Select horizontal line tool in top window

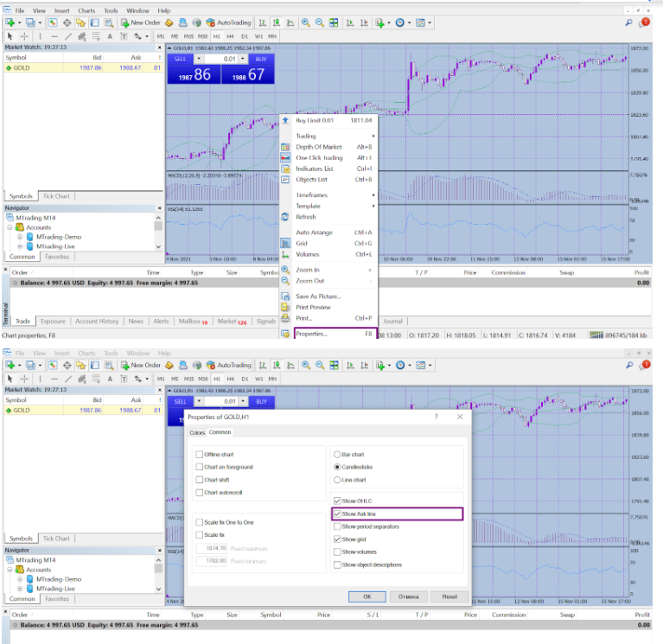54,36
